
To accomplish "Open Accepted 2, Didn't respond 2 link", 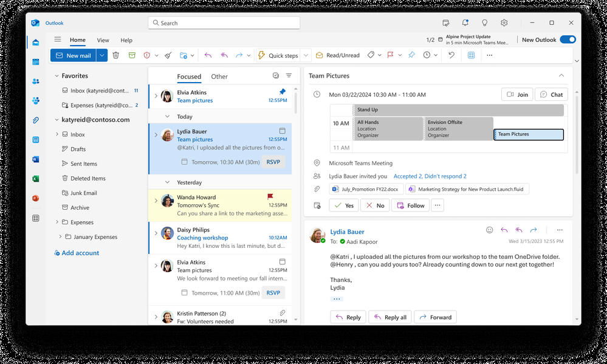I will [x=430, y=176].
